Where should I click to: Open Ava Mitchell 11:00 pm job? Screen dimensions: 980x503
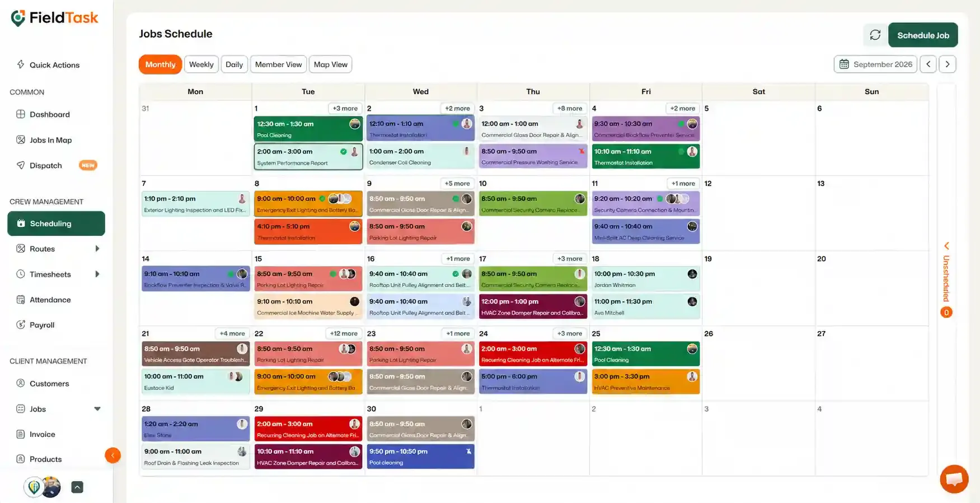point(646,307)
